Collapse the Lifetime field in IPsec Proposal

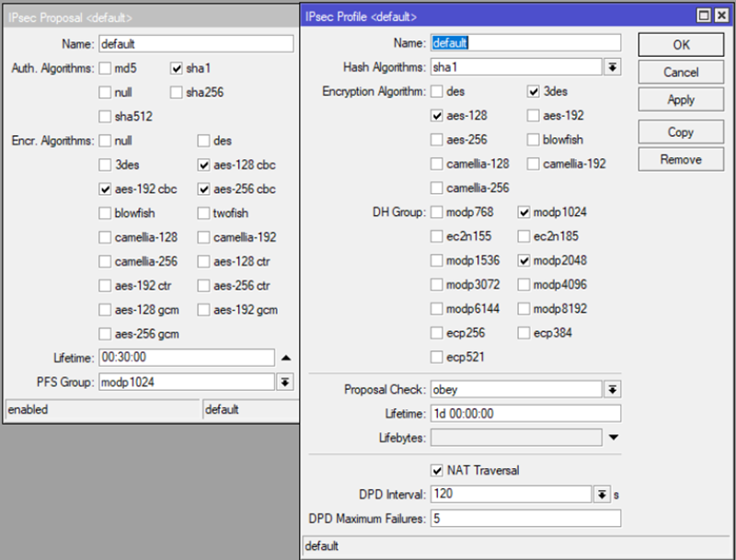pos(285,358)
